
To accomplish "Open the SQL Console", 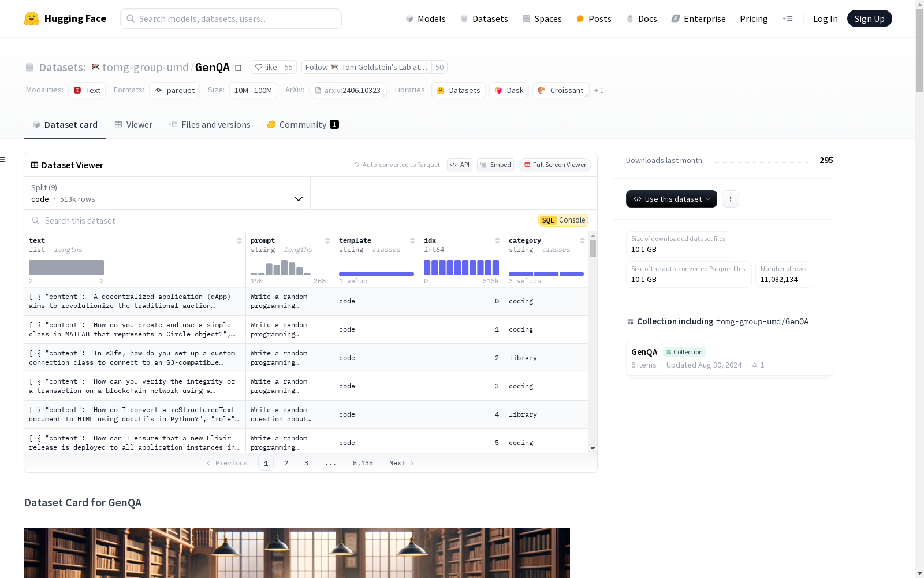I will [563, 220].
